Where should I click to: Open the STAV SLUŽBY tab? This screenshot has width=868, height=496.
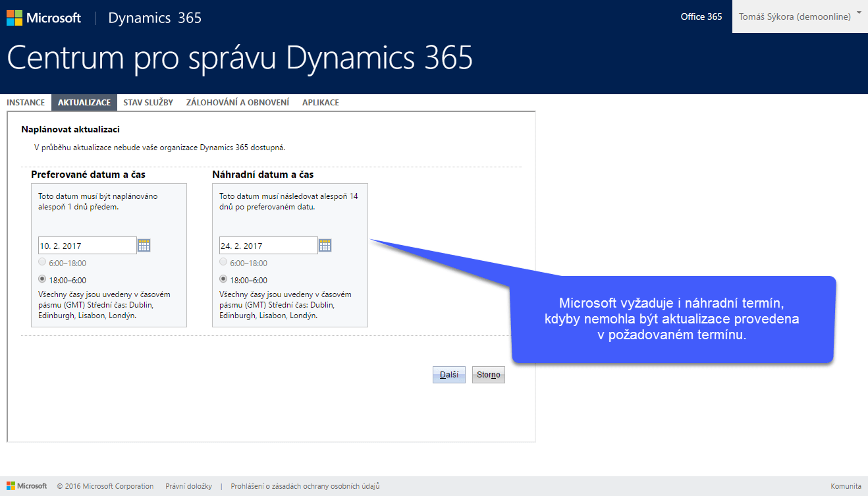click(x=148, y=103)
